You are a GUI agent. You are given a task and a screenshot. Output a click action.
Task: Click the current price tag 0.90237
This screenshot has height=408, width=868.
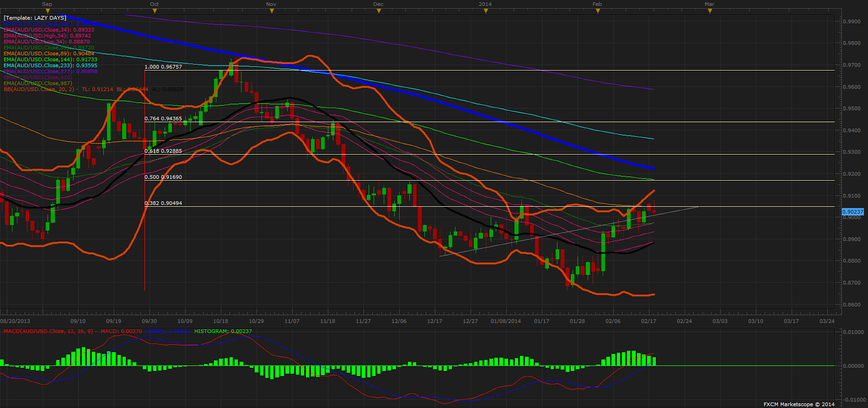(x=852, y=212)
